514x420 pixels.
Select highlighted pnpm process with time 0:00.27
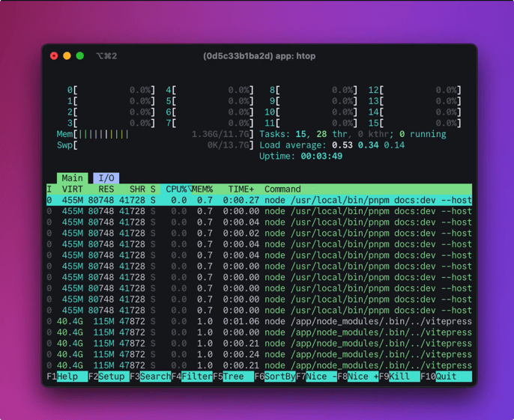pyautogui.click(x=259, y=200)
